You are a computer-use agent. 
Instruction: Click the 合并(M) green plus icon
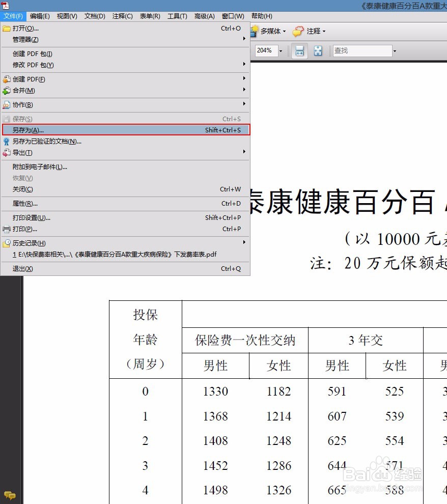(7, 91)
